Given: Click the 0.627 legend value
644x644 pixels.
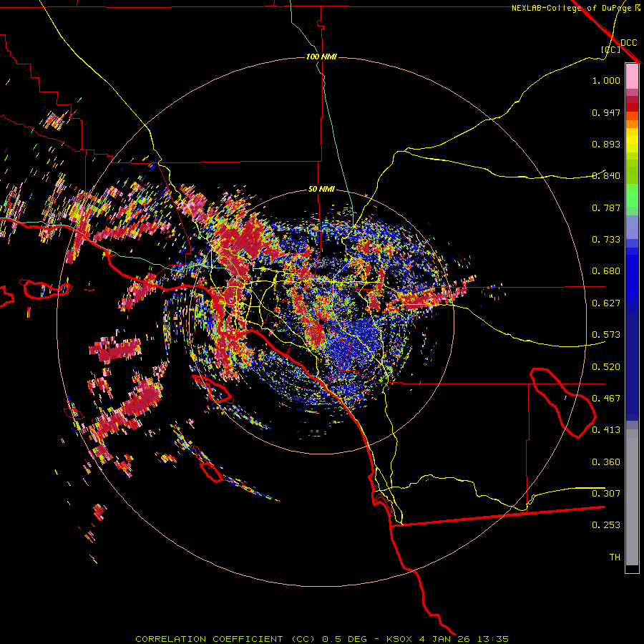Looking at the screenshot, I should click(x=606, y=303).
